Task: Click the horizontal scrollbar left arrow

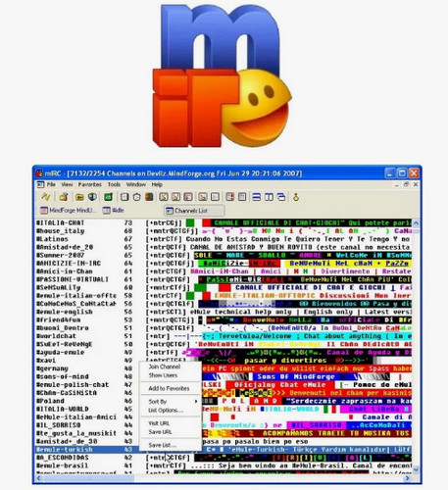Action: (39, 478)
